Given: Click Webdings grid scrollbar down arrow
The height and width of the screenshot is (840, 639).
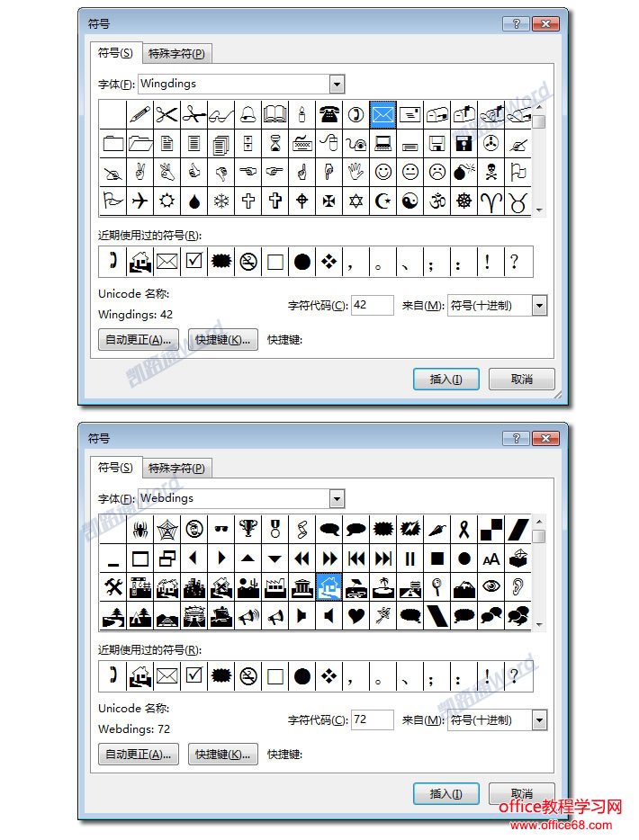Looking at the screenshot, I should pyautogui.click(x=539, y=625).
